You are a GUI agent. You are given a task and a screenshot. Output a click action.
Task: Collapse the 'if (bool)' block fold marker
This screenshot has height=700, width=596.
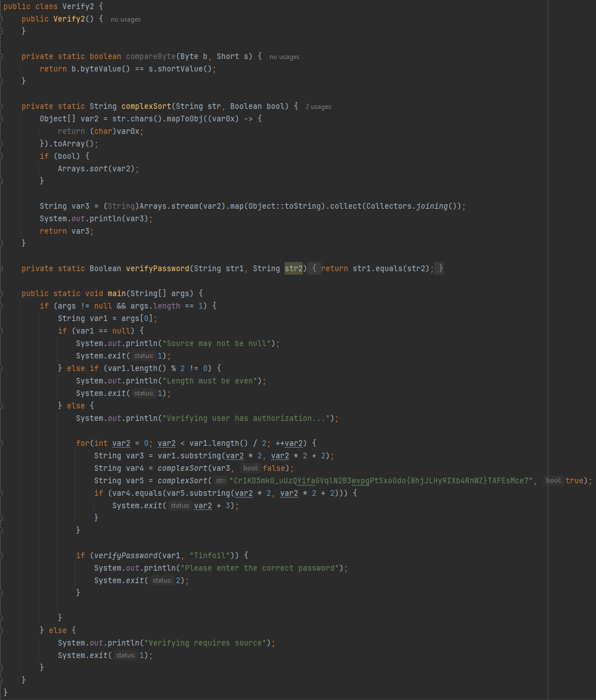click(2, 156)
